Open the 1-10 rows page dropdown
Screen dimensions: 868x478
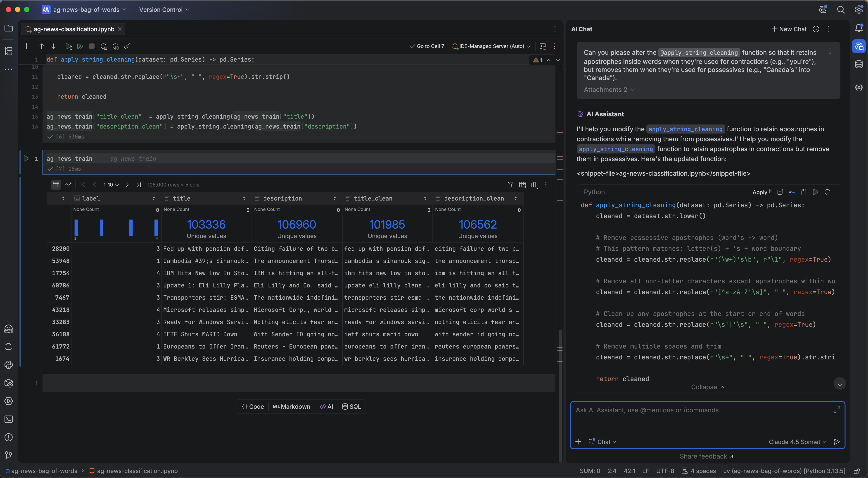click(x=111, y=185)
